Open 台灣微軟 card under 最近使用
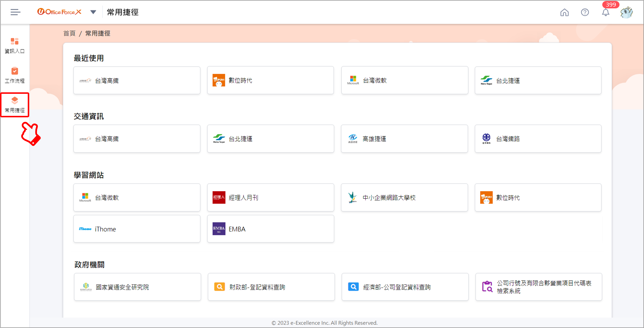644x328 pixels. pos(404,80)
